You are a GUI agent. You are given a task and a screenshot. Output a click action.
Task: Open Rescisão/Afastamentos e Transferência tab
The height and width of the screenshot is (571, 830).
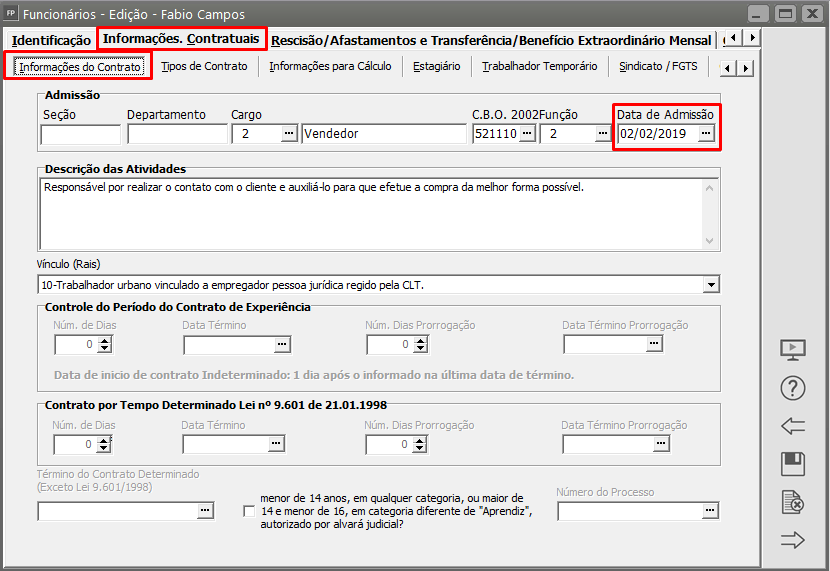coord(491,40)
